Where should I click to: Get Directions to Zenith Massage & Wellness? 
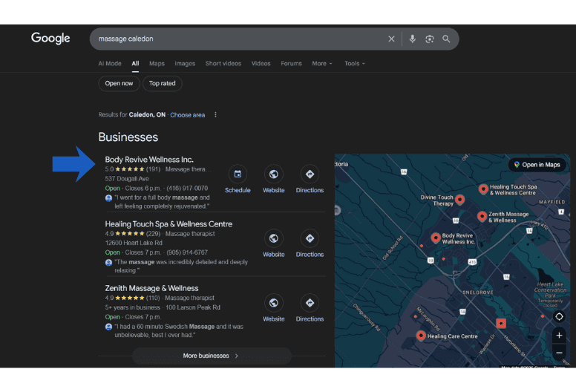tap(310, 303)
